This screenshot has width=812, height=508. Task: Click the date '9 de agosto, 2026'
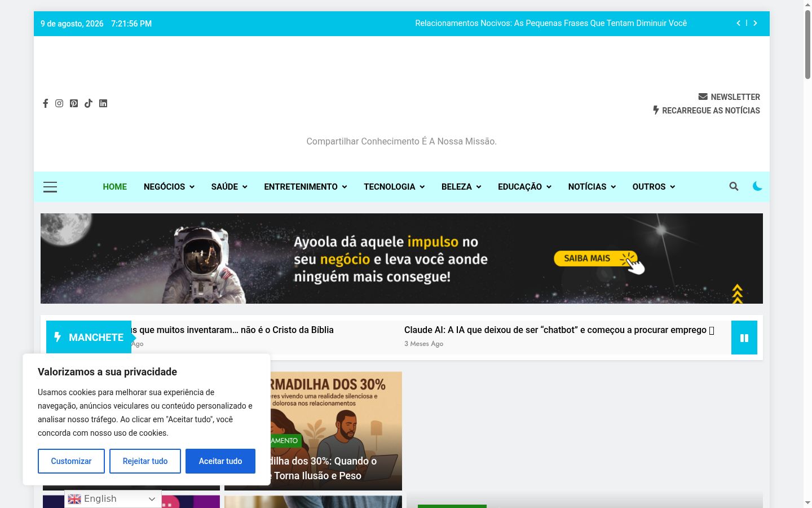[x=72, y=24]
